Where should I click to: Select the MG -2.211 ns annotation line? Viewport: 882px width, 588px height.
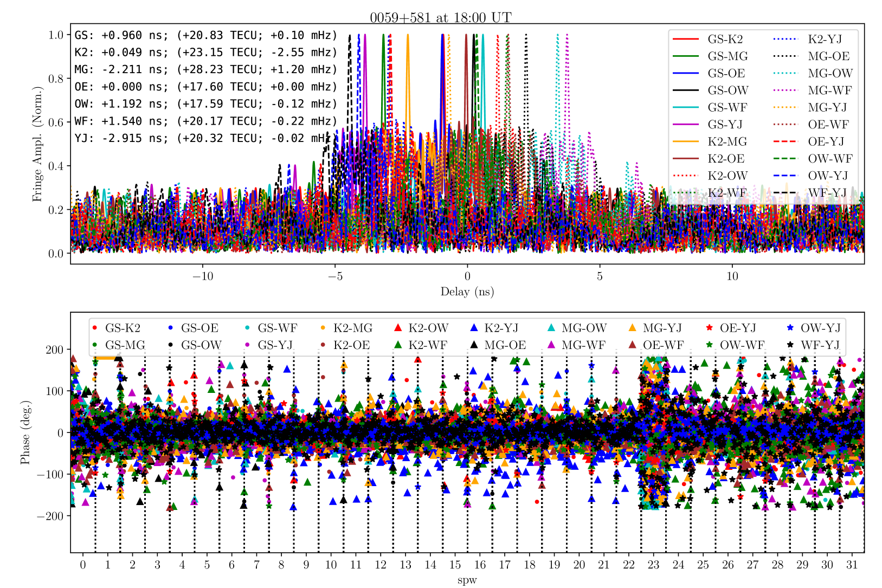[x=206, y=69]
